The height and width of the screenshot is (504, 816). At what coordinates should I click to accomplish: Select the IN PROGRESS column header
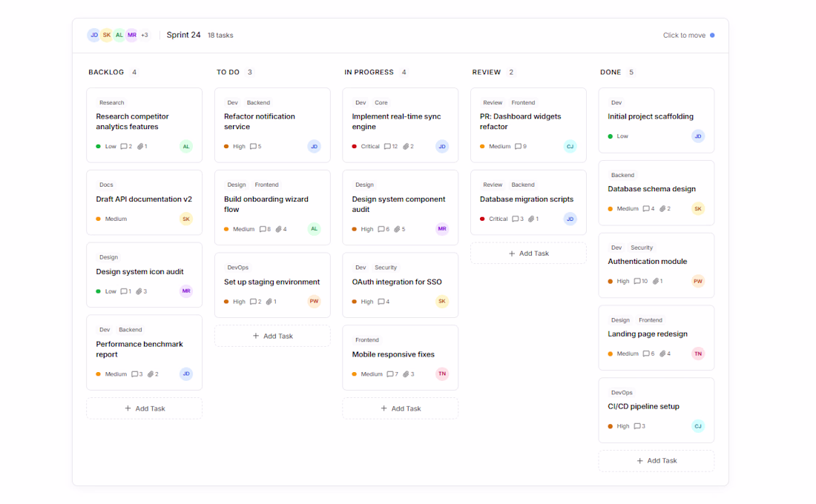(x=369, y=73)
